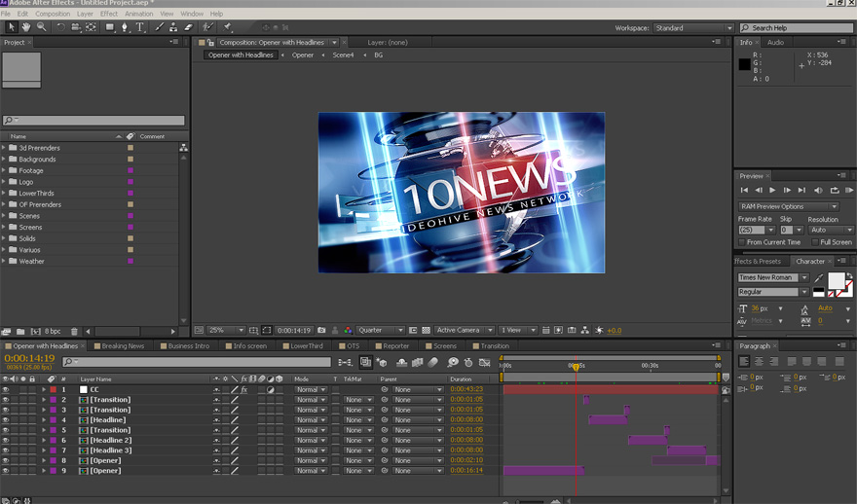The image size is (857, 504).
Task: Click the Search Help input field
Action: (x=796, y=28)
